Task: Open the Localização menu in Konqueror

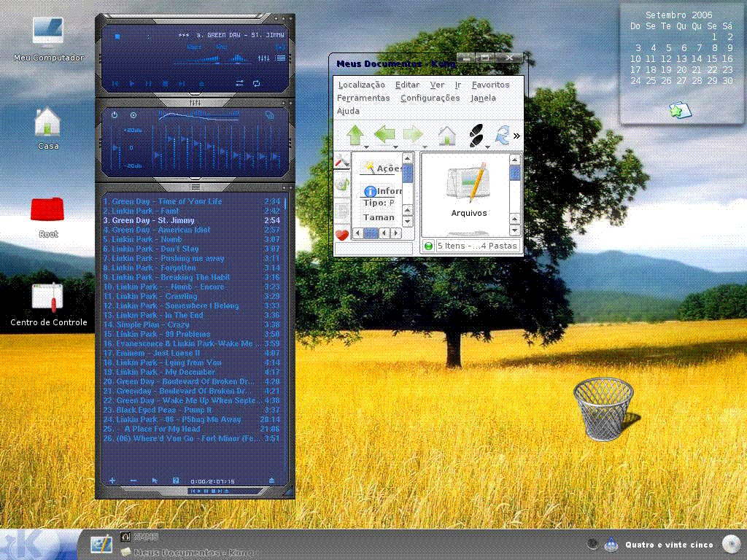Action: click(x=362, y=85)
